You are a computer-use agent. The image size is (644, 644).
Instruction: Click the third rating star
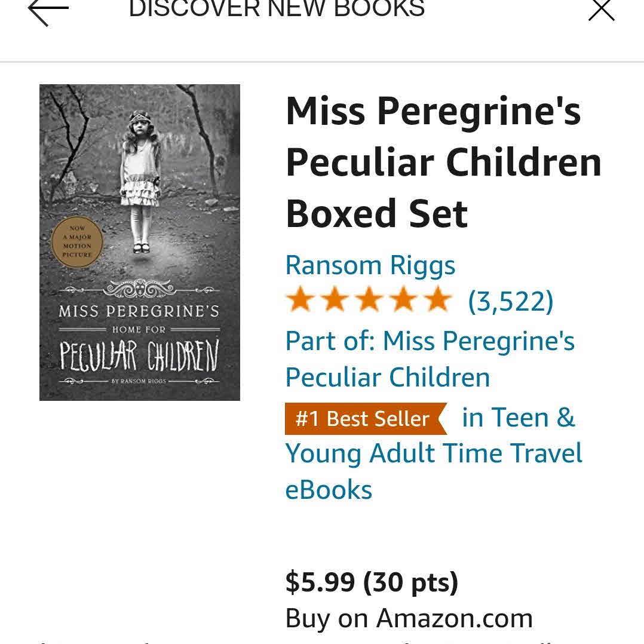click(369, 300)
